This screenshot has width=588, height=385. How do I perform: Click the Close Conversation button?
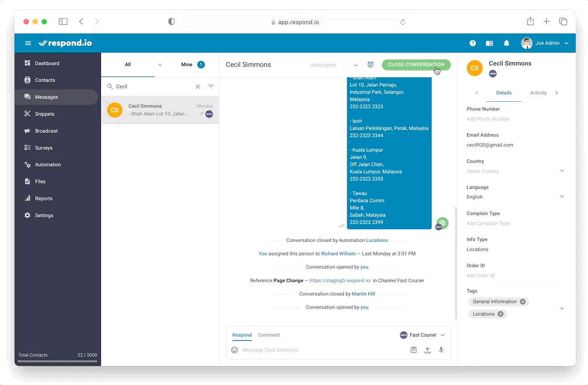tap(416, 65)
